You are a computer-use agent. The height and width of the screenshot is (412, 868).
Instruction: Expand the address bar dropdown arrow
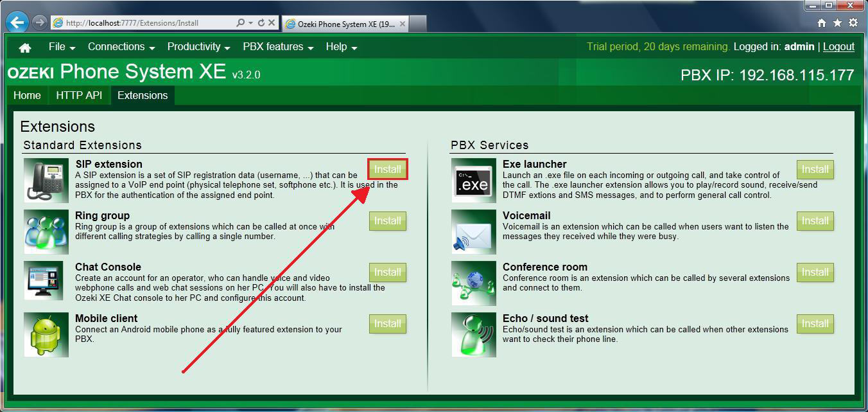click(250, 22)
